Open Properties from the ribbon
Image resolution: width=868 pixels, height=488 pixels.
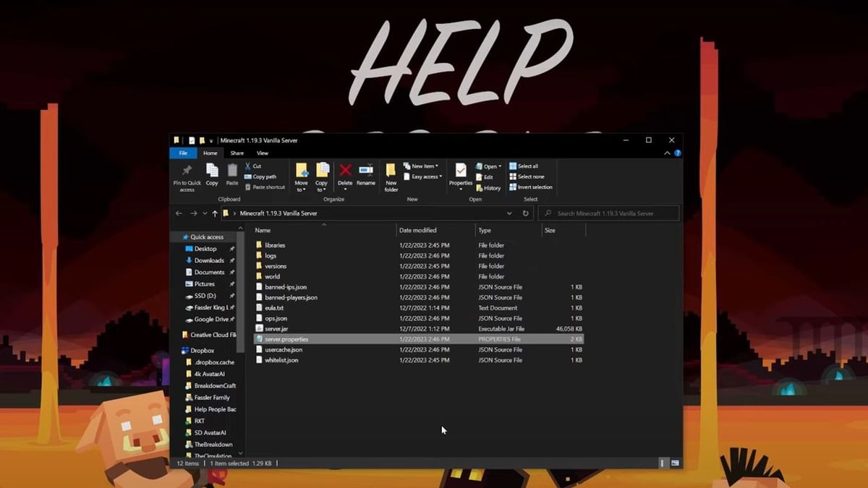(x=461, y=172)
